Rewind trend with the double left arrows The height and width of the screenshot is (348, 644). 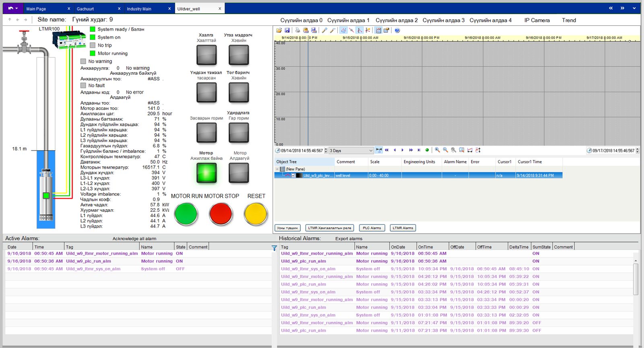[387, 150]
